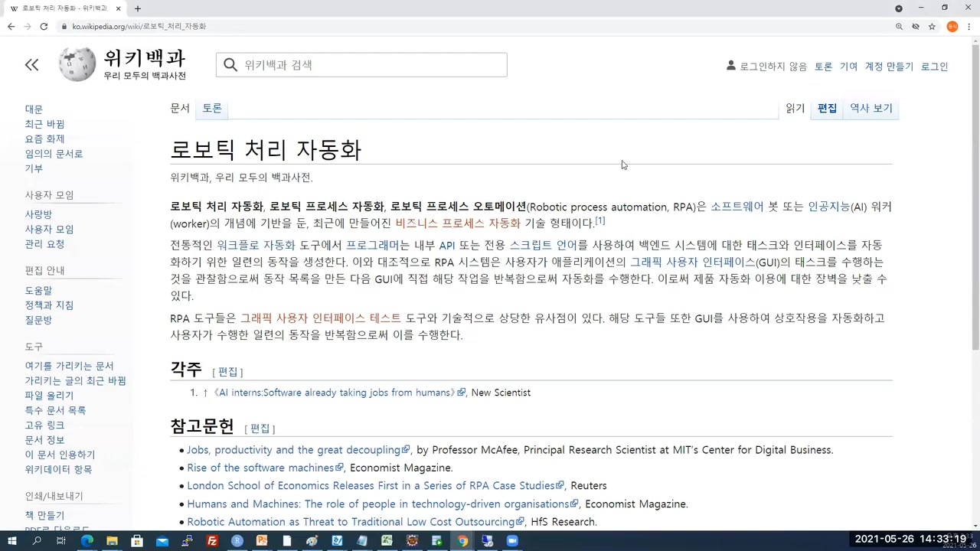Screen dimensions: 980x551
Task: Toggle the bookmark star in the address bar
Action: click(x=933, y=26)
